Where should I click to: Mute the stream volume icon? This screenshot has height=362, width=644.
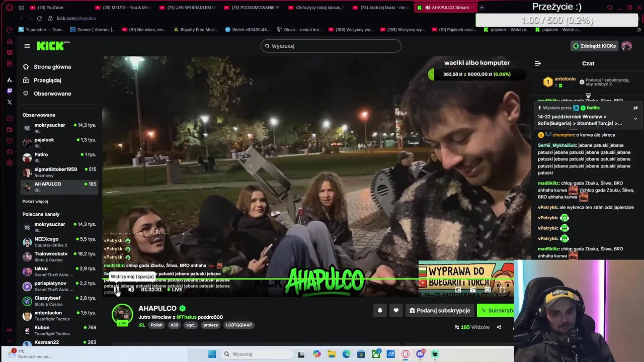(131, 290)
